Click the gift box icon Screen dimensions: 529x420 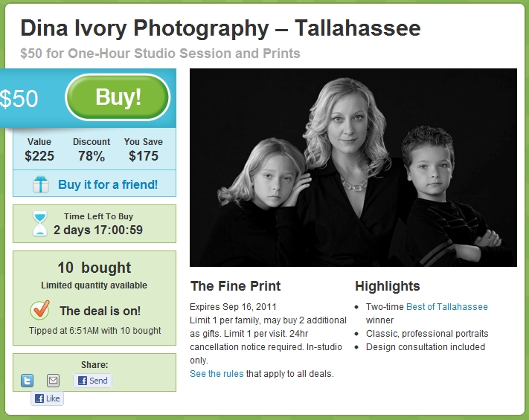pos(41,184)
